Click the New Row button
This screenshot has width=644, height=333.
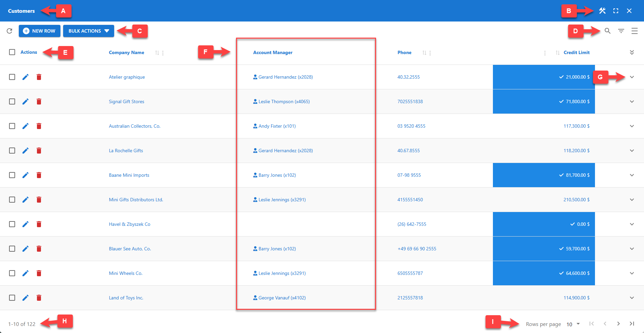tap(39, 31)
